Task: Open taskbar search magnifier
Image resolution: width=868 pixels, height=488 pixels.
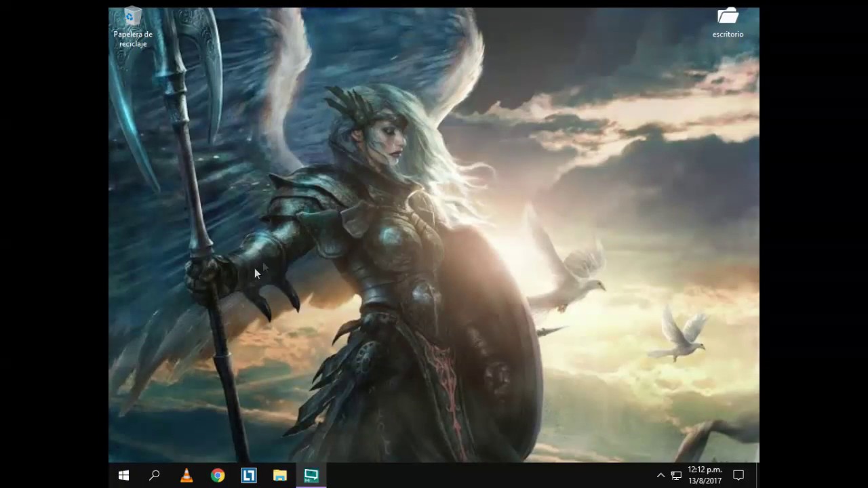Action: click(x=155, y=476)
